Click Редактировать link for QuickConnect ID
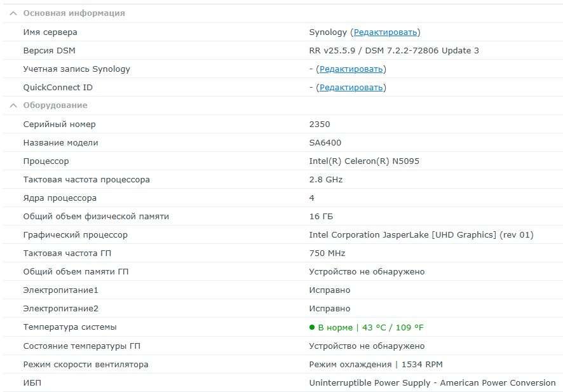This screenshot has width=563, height=392. click(351, 87)
